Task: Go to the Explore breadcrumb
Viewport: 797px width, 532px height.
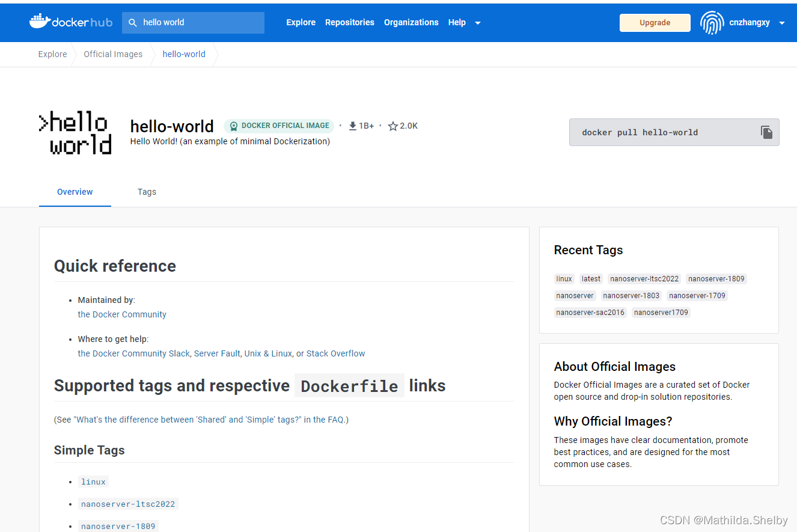Action: tap(53, 54)
